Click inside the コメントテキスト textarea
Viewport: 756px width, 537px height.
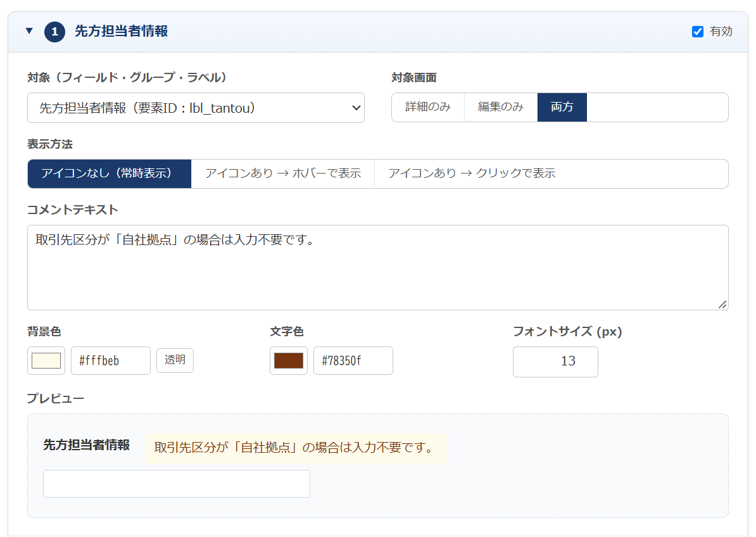pyautogui.click(x=377, y=267)
